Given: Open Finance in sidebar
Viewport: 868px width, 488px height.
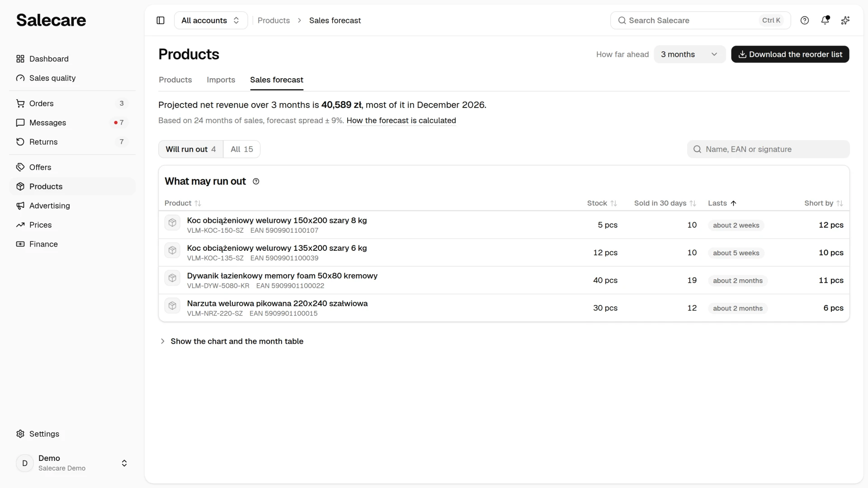Looking at the screenshot, I should click(x=72, y=244).
